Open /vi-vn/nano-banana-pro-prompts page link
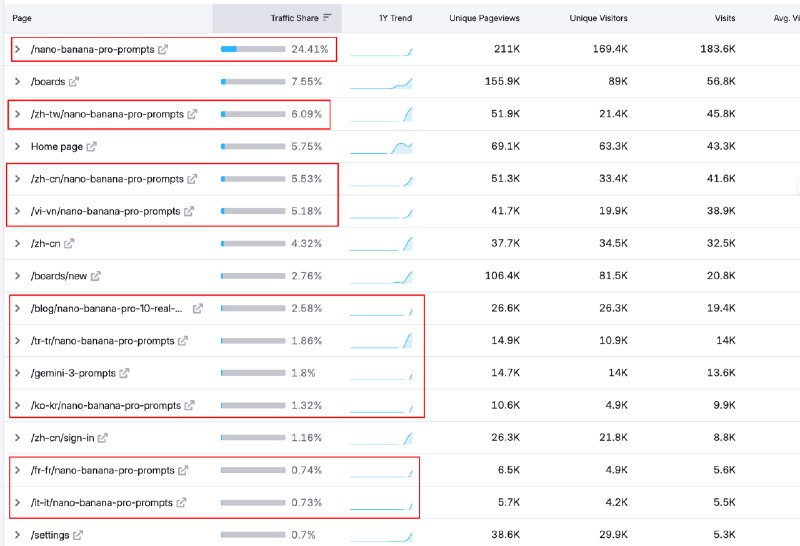800x546 pixels. [x=105, y=211]
